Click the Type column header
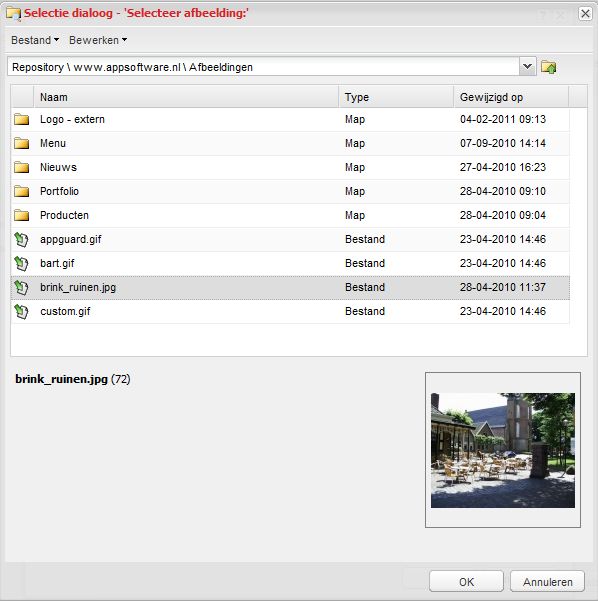 (x=396, y=97)
